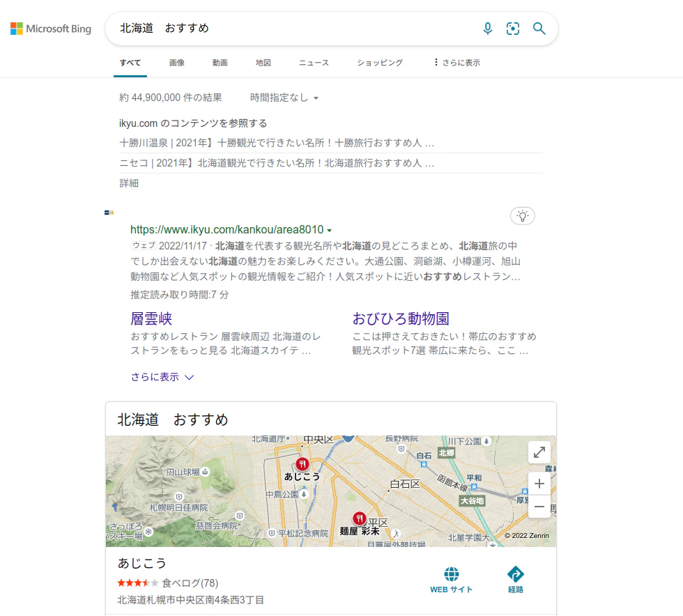Screen dimensions: 683x616
Task: Zoom in on the map
Action: pos(539,484)
